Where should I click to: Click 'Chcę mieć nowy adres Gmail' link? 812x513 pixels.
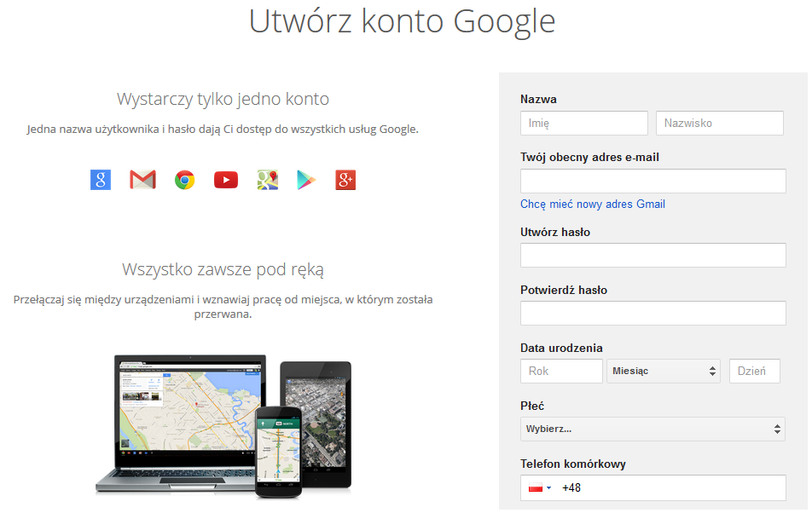[593, 205]
